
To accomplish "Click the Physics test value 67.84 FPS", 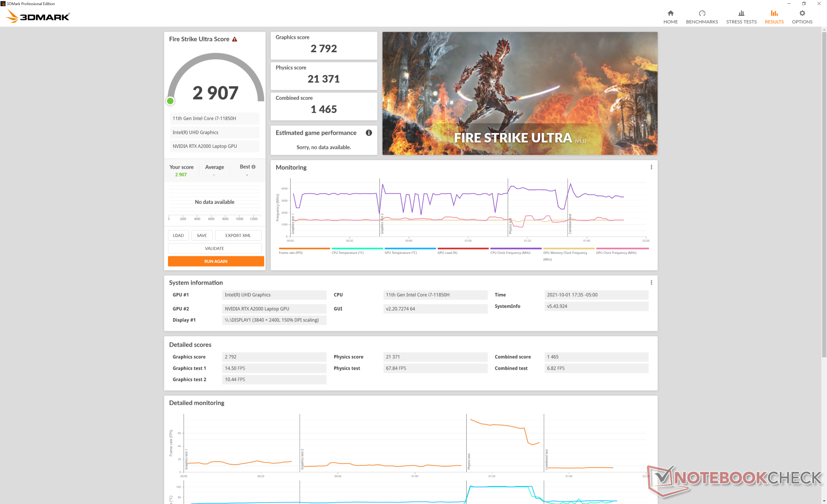I will 435,369.
